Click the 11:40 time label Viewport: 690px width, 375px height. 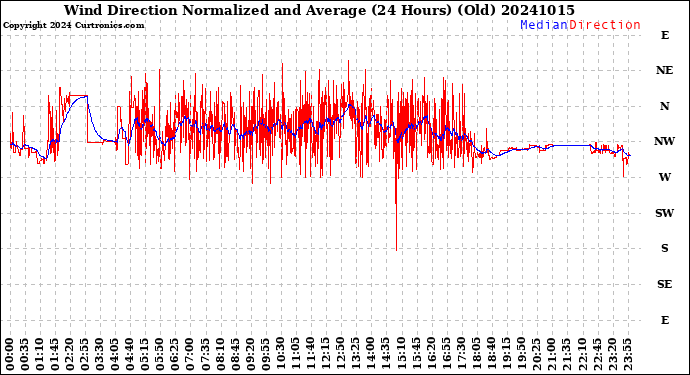pos(310,354)
